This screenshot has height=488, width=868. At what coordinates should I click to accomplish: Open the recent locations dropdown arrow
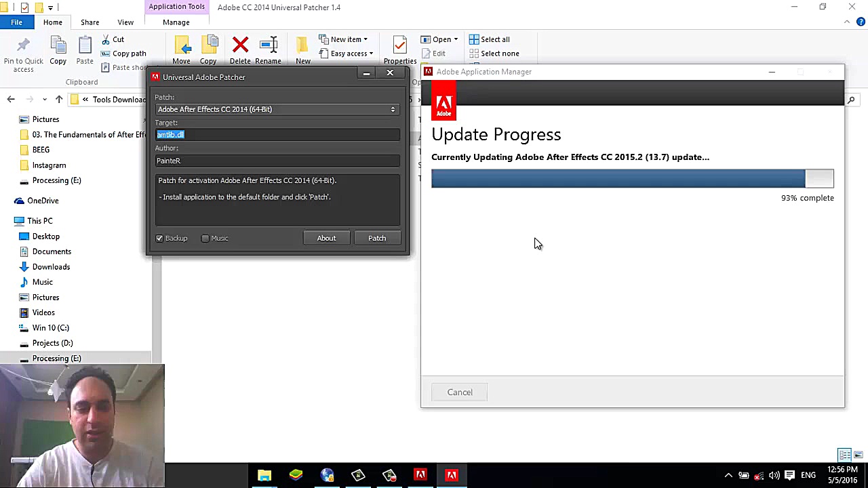pyautogui.click(x=45, y=100)
